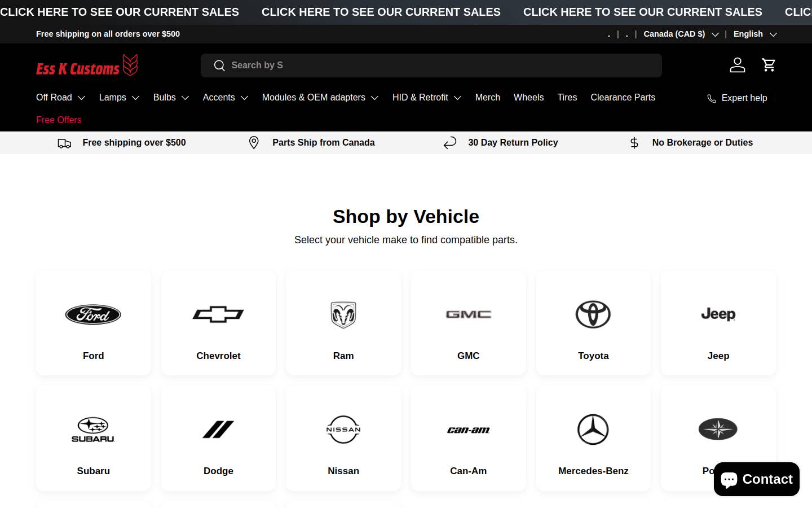
Task: Click the Ford make name
Action: pyautogui.click(x=93, y=356)
